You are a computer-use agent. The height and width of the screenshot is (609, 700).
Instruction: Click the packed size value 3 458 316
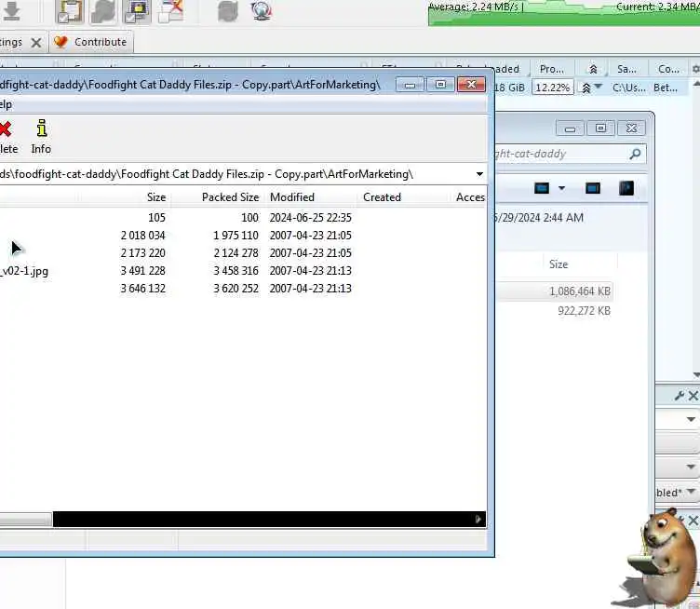[236, 271]
